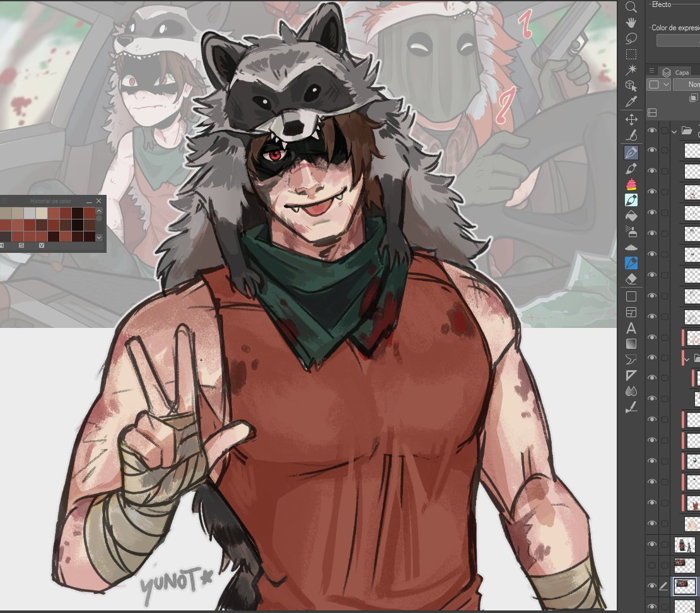Expand the collapsed pink-marked folder chevron
Image resolution: width=700 pixels, height=613 pixels.
687,358
